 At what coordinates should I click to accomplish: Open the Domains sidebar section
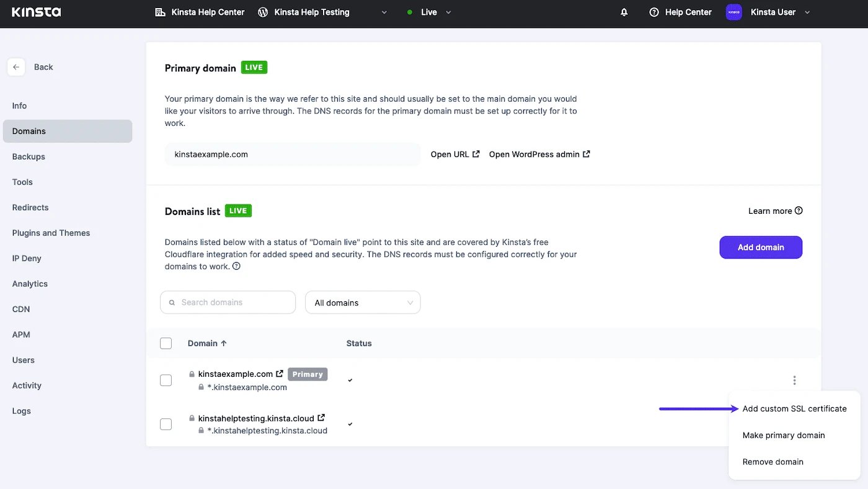(x=68, y=131)
